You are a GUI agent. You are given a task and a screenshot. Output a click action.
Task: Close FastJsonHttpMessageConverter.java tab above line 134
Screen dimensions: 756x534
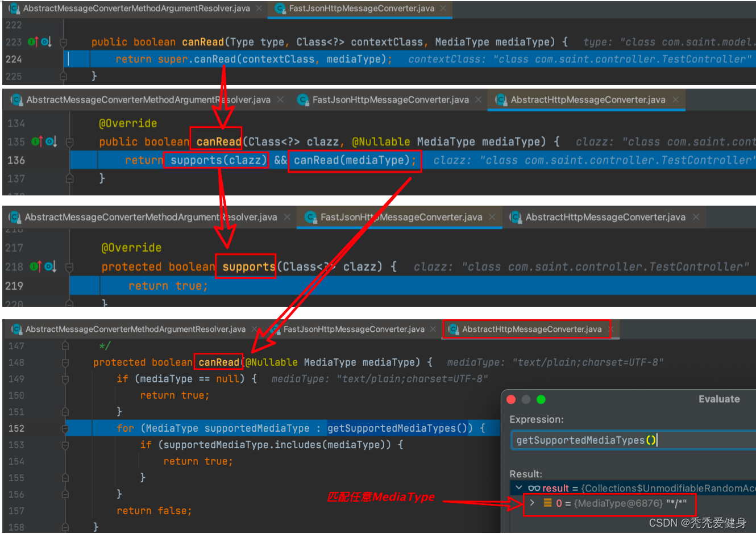click(479, 100)
